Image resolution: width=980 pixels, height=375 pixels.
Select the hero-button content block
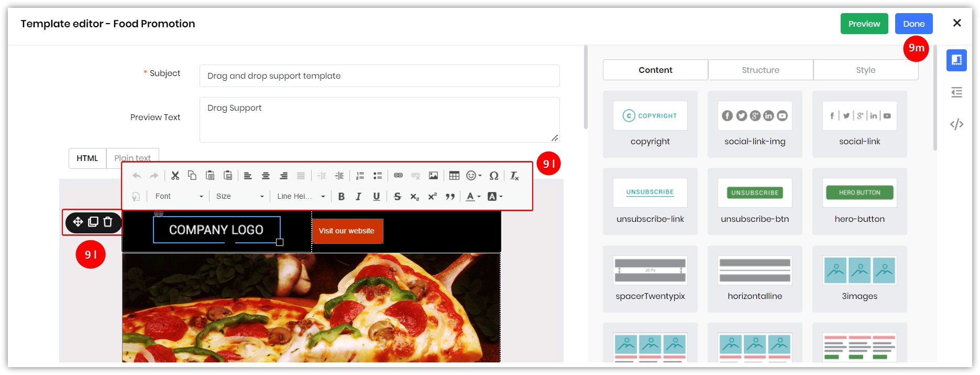[860, 201]
